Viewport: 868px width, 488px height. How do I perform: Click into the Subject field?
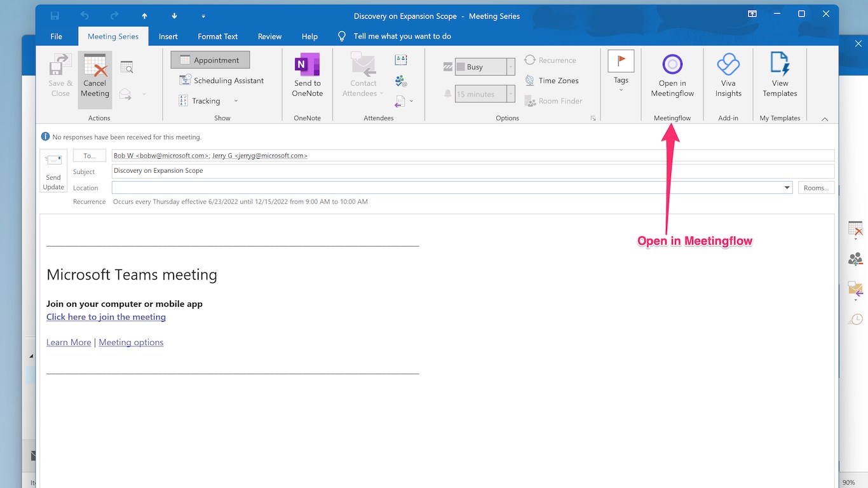click(473, 171)
